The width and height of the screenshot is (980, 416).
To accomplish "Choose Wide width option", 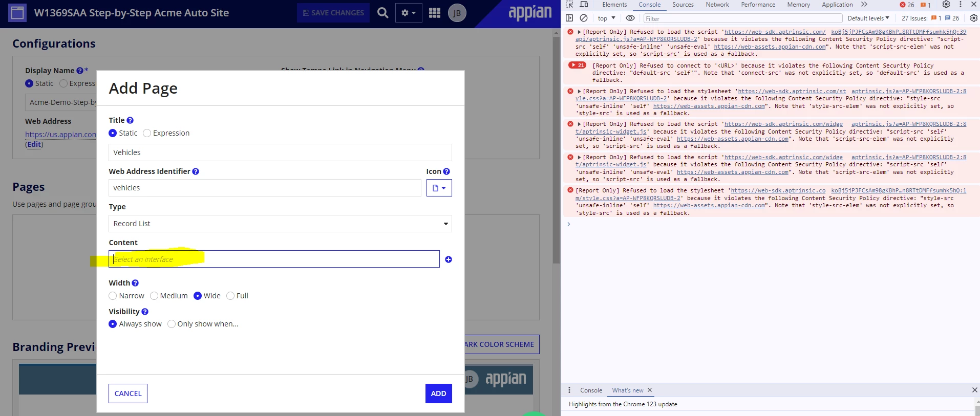I will (198, 296).
